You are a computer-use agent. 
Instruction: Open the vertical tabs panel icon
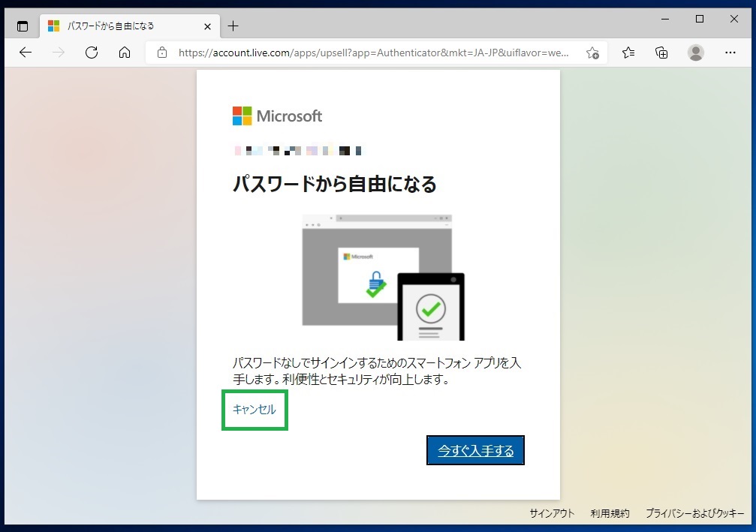point(23,26)
